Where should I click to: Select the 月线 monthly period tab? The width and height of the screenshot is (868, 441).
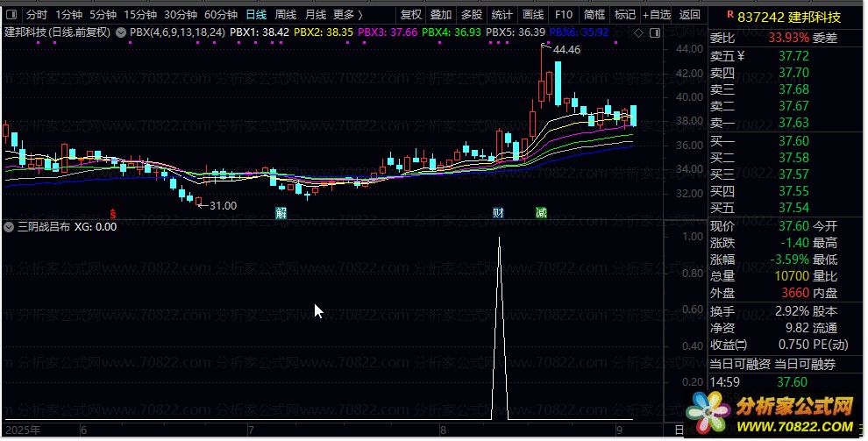tap(316, 14)
